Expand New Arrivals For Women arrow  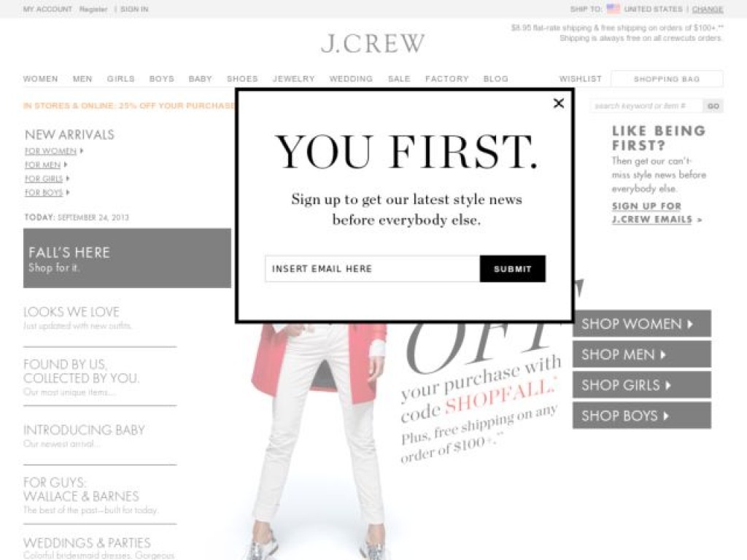click(82, 151)
